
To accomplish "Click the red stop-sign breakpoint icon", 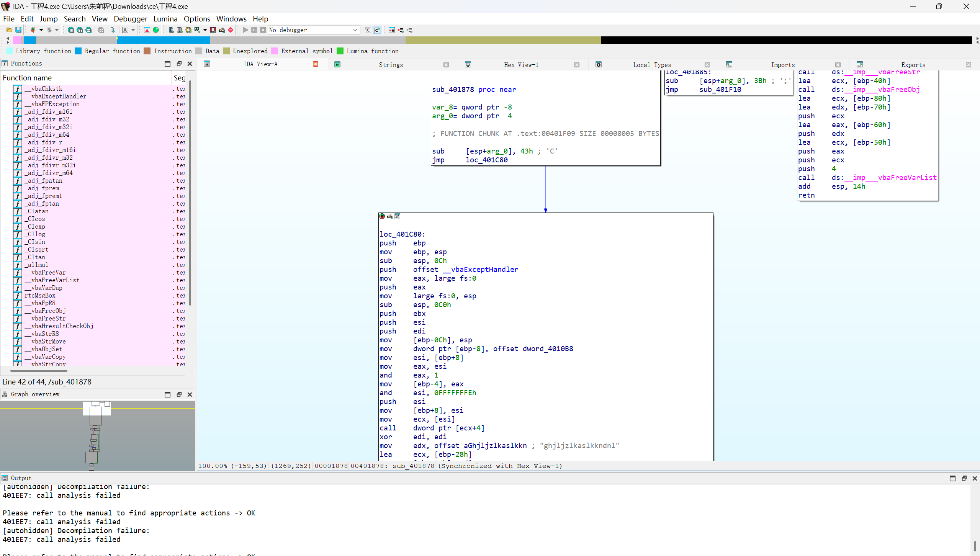I will [231, 30].
